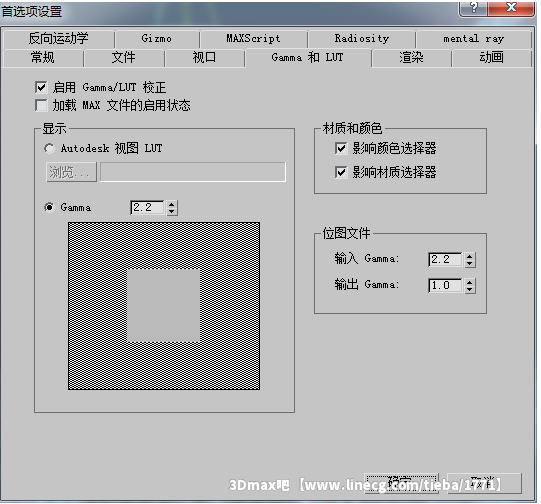Viewport: 541px width, 504px height.
Task: Toggle 启用 Gamma/LUT 校正 checkbox
Action: point(41,87)
